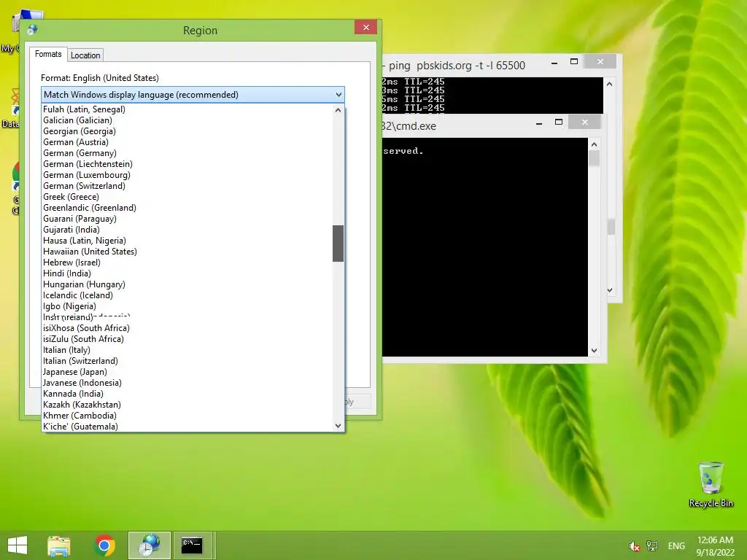Select Greek (Greece)
The height and width of the screenshot is (560, 747).
tap(187, 197)
